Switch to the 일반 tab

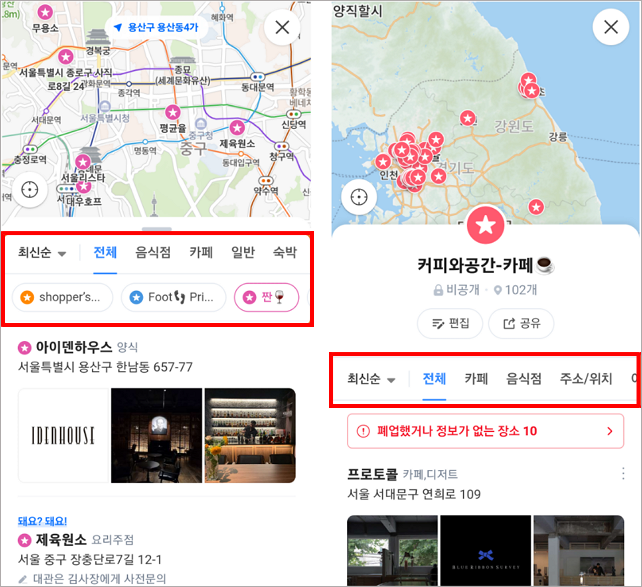click(x=243, y=252)
